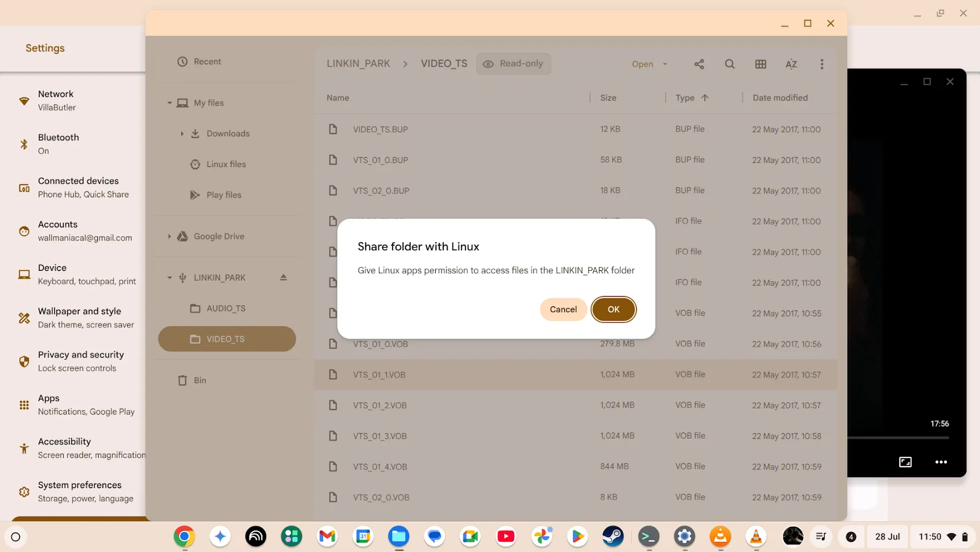
Task: Open search in the Files app
Action: coord(729,64)
